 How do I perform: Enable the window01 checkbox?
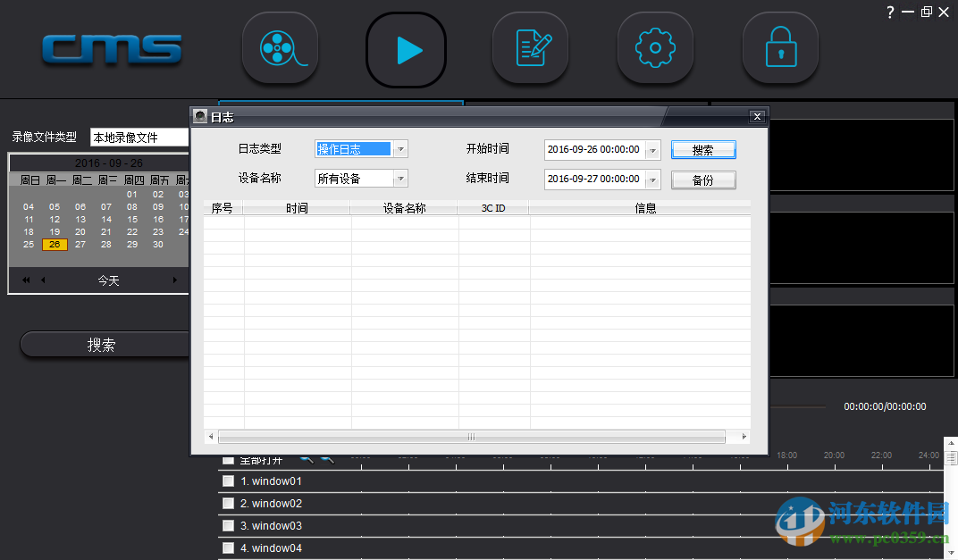(x=228, y=481)
